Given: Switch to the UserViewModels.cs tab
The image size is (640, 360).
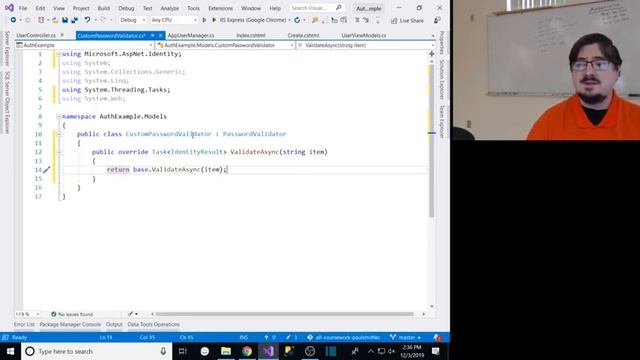Looking at the screenshot, I should pos(364,36).
